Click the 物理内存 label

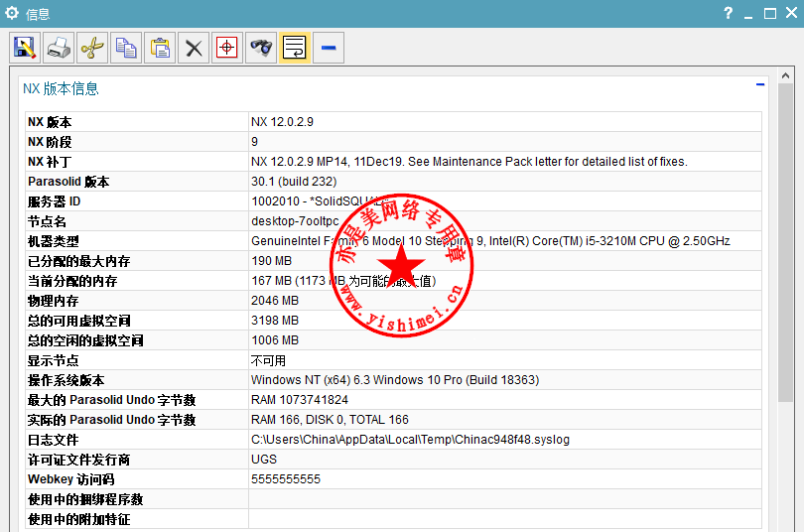point(54,301)
